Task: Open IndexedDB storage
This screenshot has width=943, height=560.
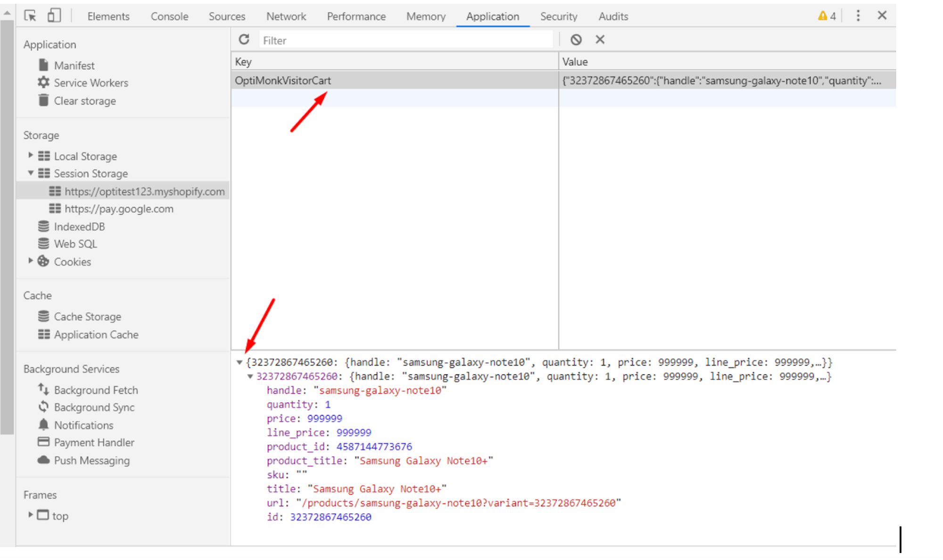Action: pyautogui.click(x=79, y=227)
